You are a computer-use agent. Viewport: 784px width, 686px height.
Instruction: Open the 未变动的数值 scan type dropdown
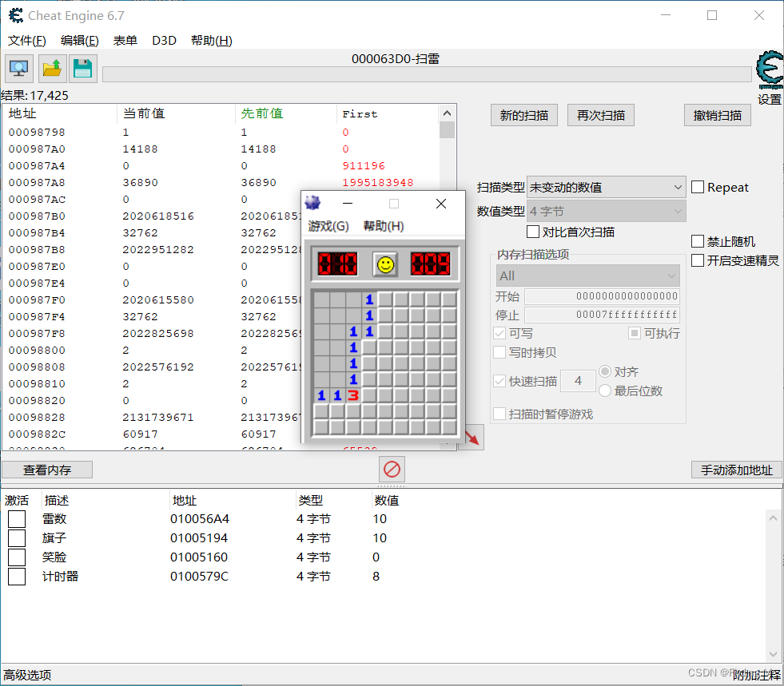point(675,187)
